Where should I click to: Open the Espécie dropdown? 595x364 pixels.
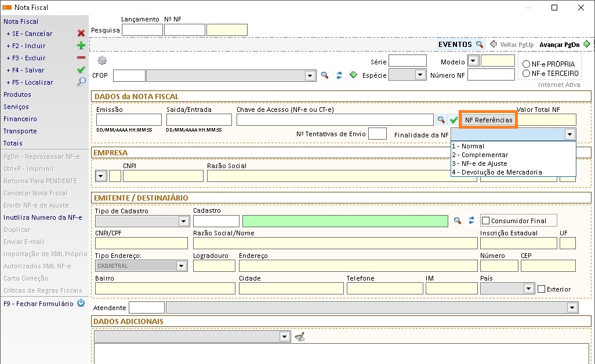coord(420,75)
